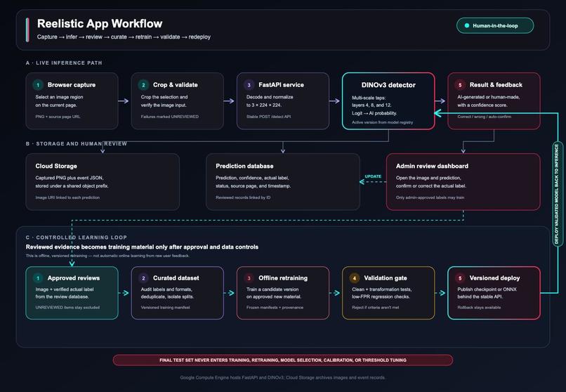
Task: Click the "Validation gate" card title
Action: [386, 278]
